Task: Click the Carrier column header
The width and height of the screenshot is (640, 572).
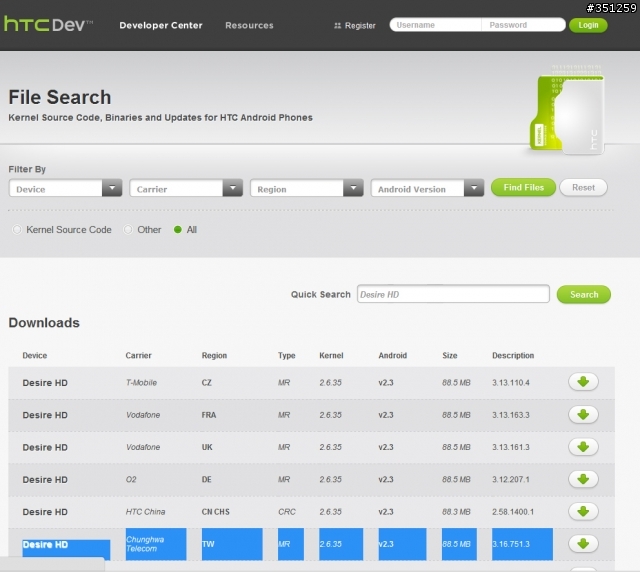Action: [138, 355]
